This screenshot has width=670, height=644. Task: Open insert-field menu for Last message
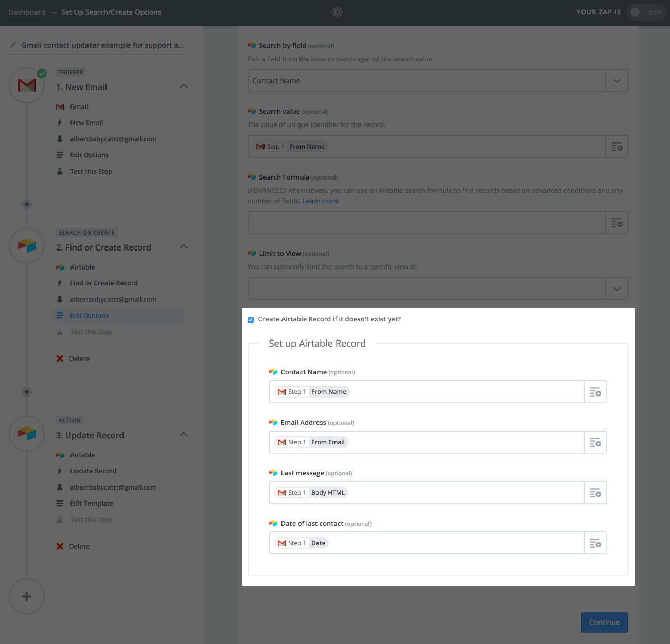[595, 493]
